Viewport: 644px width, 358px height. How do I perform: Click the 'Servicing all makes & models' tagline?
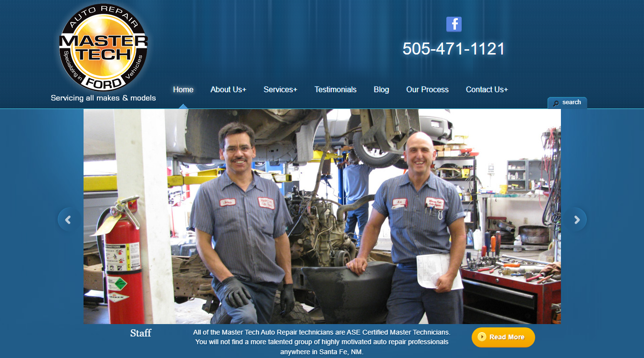103,98
